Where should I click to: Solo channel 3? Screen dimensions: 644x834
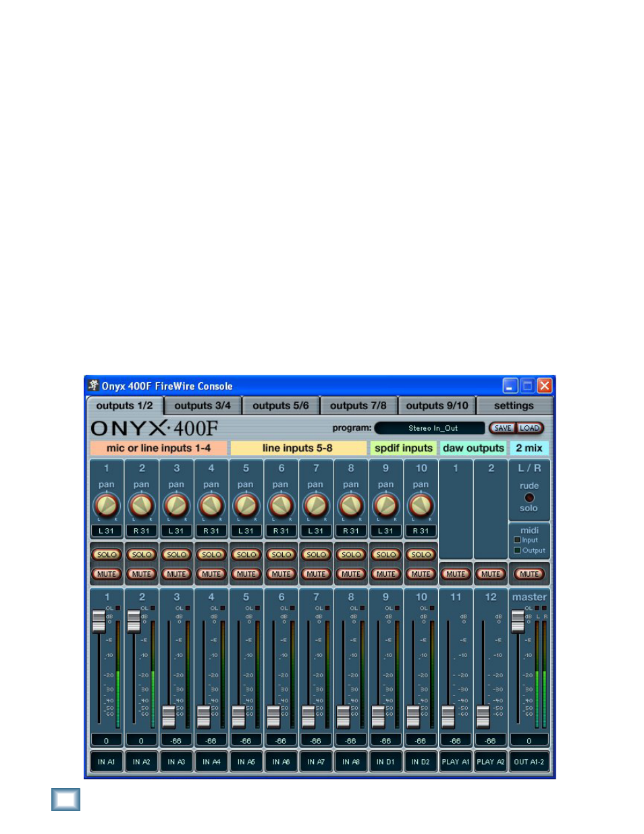pos(177,554)
